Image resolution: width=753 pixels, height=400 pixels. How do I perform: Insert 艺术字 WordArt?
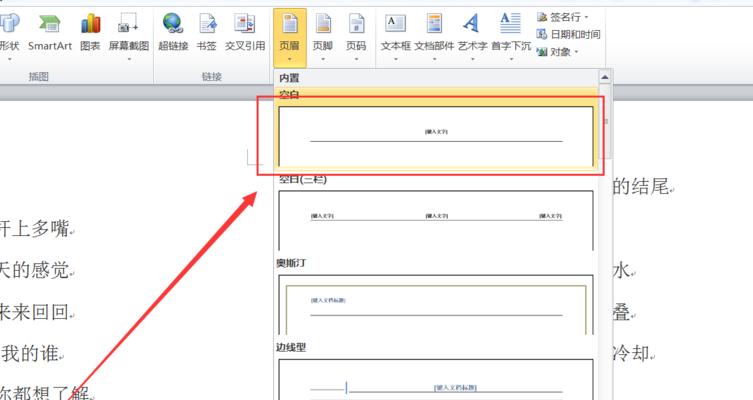tap(473, 37)
